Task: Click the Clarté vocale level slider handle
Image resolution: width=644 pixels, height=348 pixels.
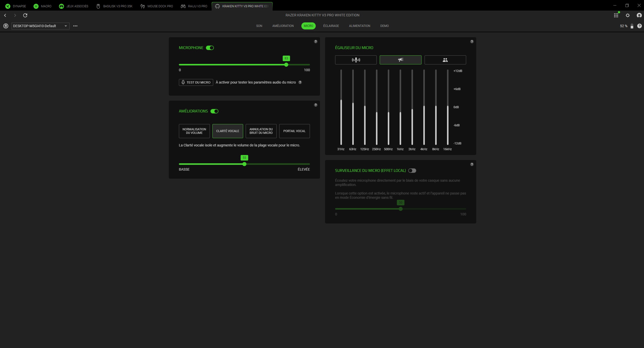Action: [244, 164]
